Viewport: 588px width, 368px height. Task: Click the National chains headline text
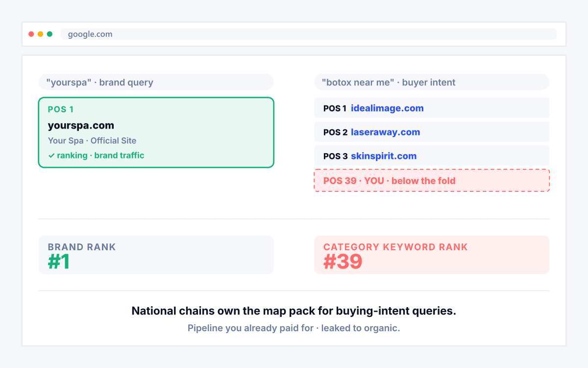point(294,311)
